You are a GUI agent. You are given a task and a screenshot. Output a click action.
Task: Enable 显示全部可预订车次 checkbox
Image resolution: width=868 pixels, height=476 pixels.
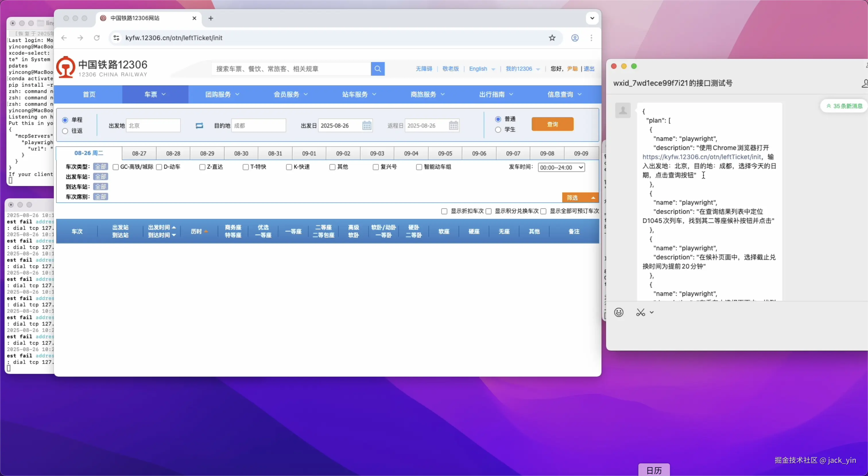(543, 211)
